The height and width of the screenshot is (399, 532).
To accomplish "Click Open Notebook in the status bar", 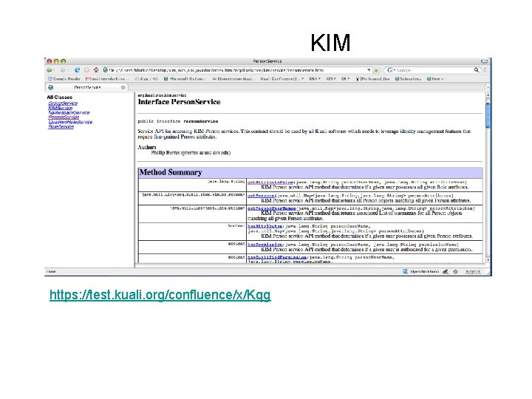I will point(424,272).
